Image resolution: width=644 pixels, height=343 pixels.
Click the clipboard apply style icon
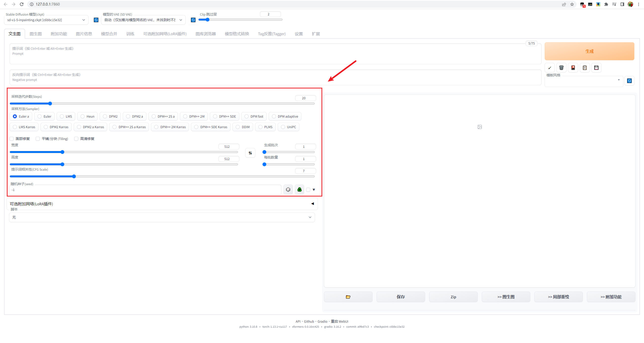coord(585,68)
